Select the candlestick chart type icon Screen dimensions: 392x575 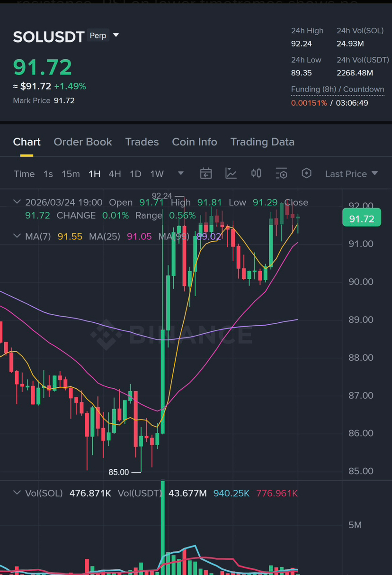pos(256,173)
